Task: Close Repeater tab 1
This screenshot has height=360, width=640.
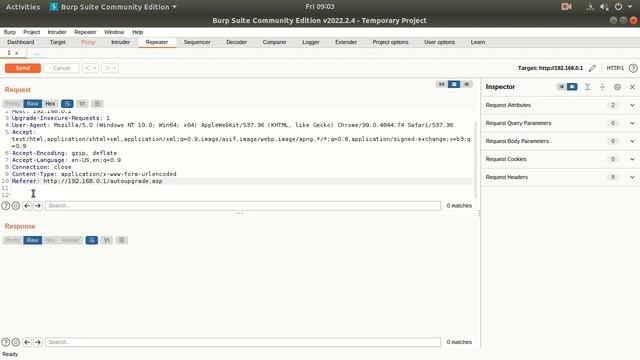Action: coord(17,53)
